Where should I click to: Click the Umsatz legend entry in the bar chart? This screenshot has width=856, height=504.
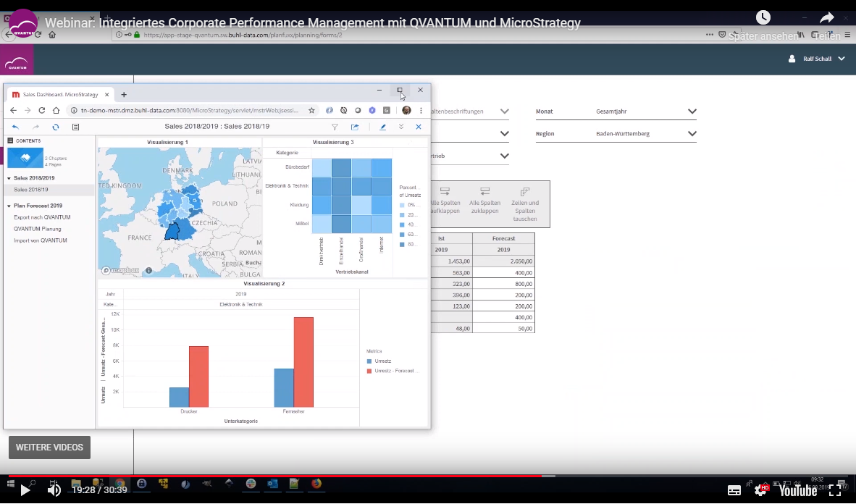[379, 361]
